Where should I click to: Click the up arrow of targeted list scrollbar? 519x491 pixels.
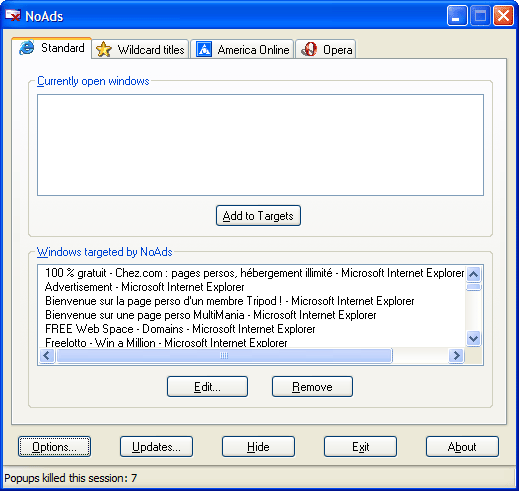pos(473,274)
